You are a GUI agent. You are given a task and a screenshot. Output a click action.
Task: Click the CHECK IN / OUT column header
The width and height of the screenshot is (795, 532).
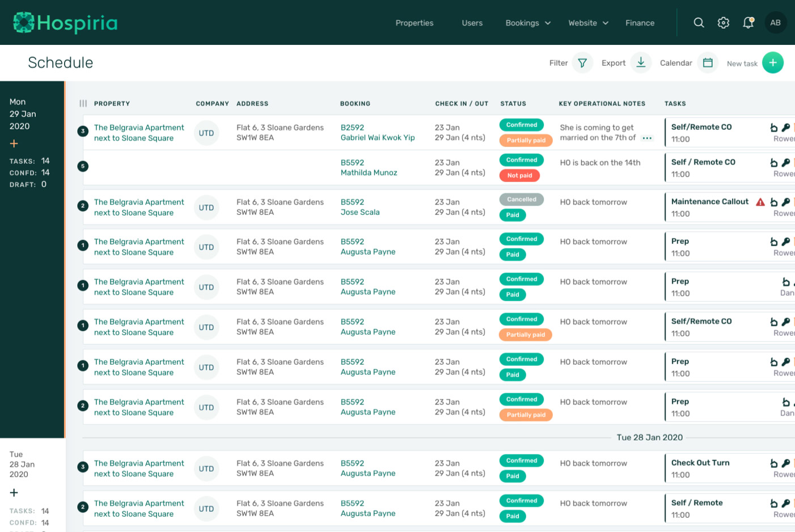tap(462, 104)
